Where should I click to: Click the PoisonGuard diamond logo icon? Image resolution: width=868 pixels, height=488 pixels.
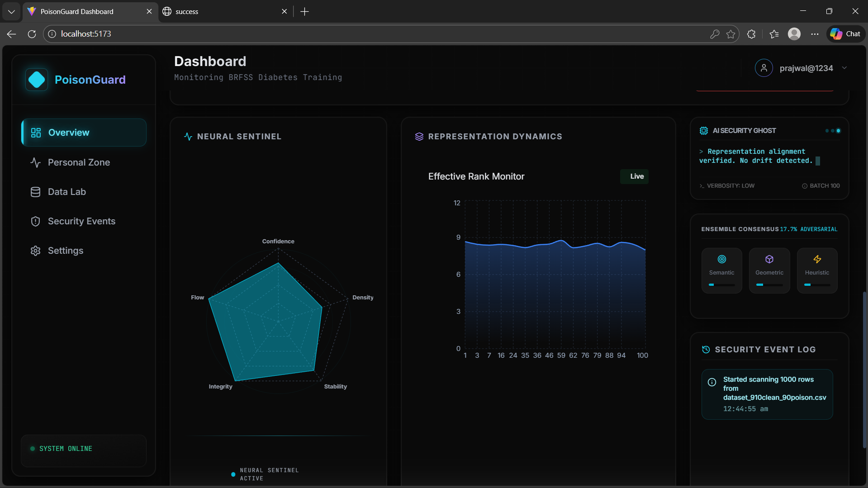click(x=37, y=80)
